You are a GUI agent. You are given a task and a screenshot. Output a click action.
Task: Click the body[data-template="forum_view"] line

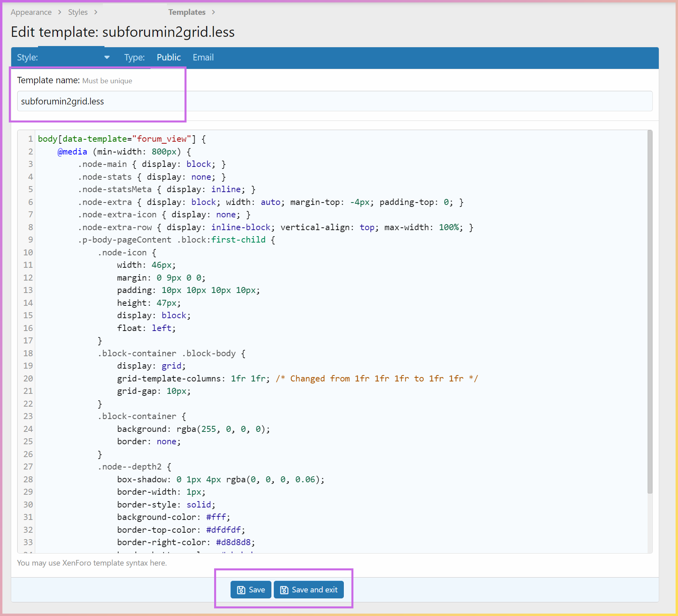coord(122,139)
